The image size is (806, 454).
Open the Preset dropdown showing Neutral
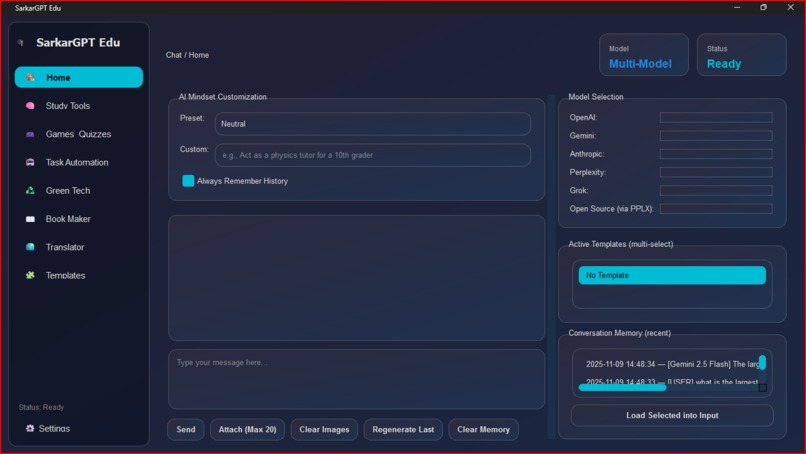pyautogui.click(x=373, y=124)
